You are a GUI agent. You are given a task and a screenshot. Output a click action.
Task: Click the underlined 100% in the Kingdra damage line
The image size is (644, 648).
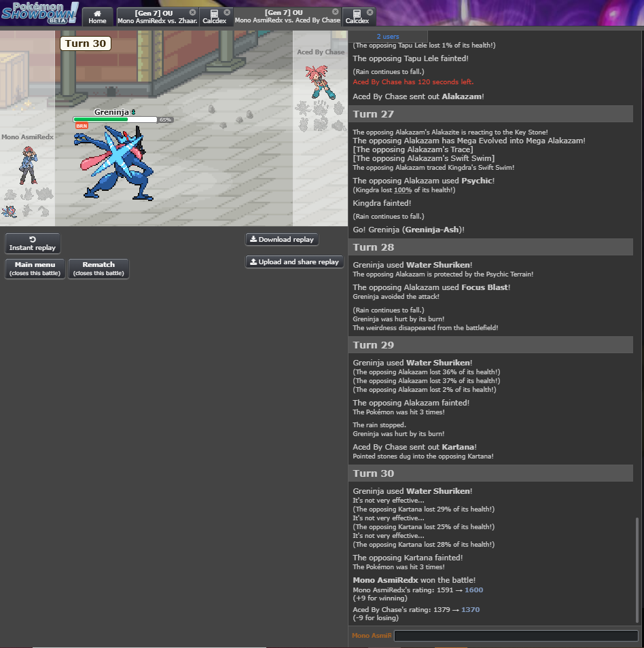(403, 190)
